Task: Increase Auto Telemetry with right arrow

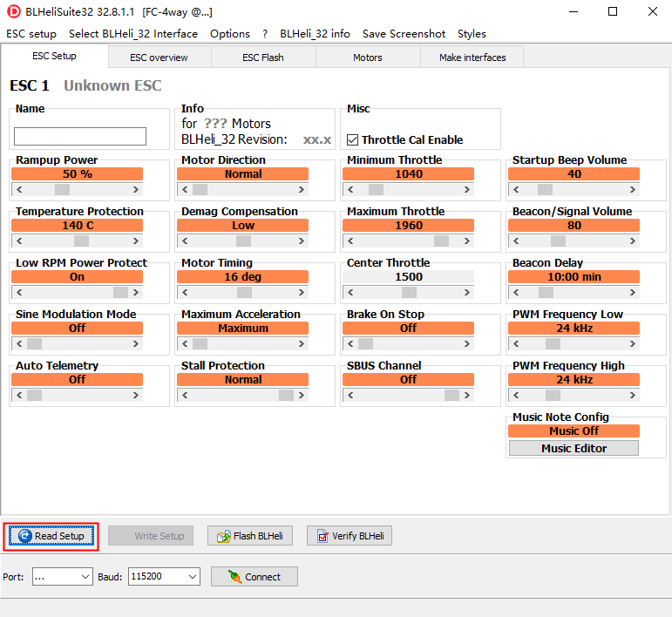Action: pyautogui.click(x=136, y=395)
